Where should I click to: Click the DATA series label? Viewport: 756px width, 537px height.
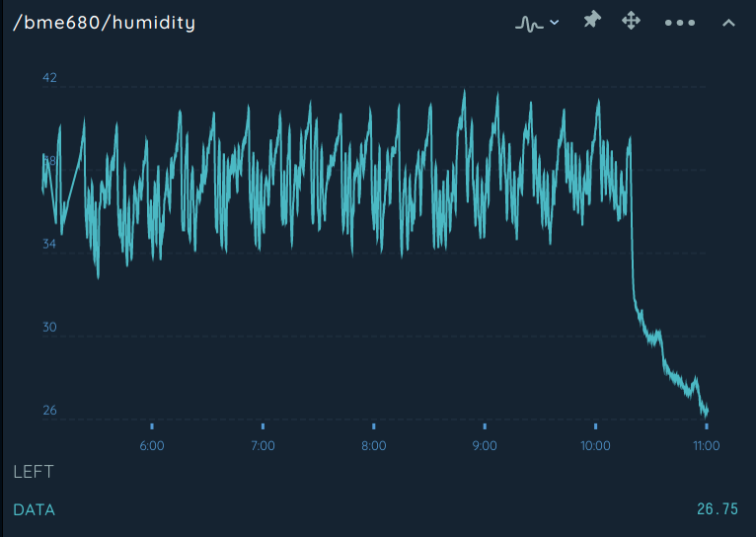pyautogui.click(x=34, y=509)
